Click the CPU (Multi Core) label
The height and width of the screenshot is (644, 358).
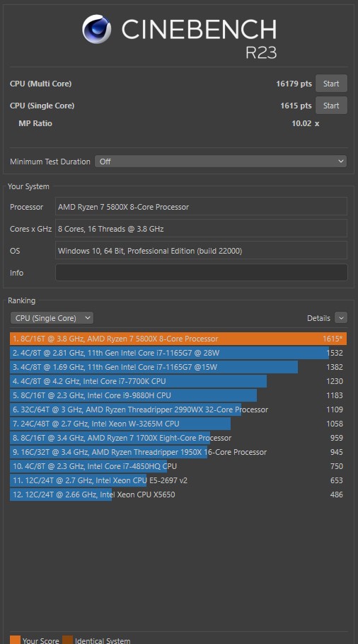coord(40,84)
